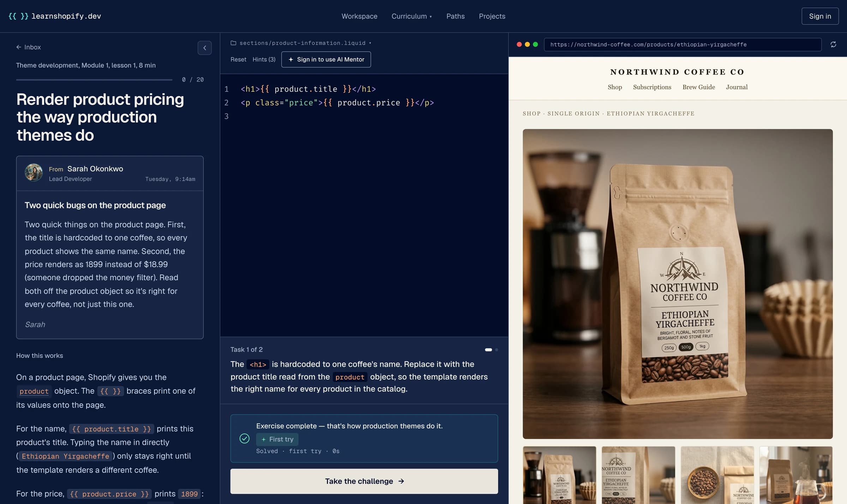Click empty line 3 in the editor
847x504 pixels.
coord(364,116)
